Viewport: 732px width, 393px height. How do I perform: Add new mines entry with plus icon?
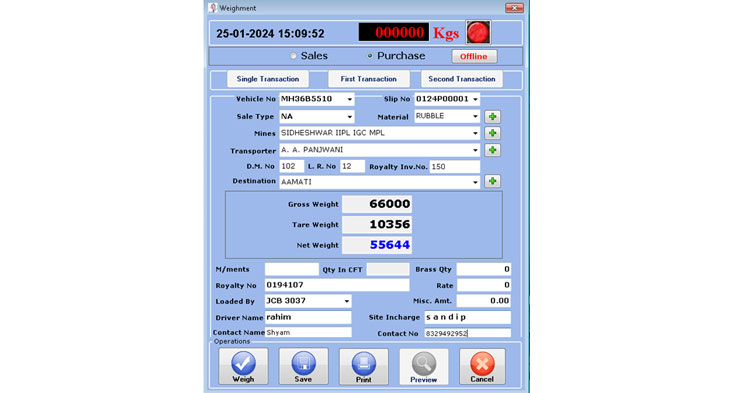(x=493, y=133)
